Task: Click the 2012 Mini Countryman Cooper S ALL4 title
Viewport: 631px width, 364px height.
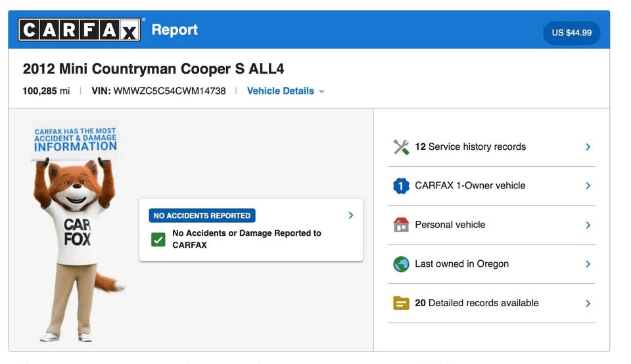Action: pyautogui.click(x=153, y=69)
